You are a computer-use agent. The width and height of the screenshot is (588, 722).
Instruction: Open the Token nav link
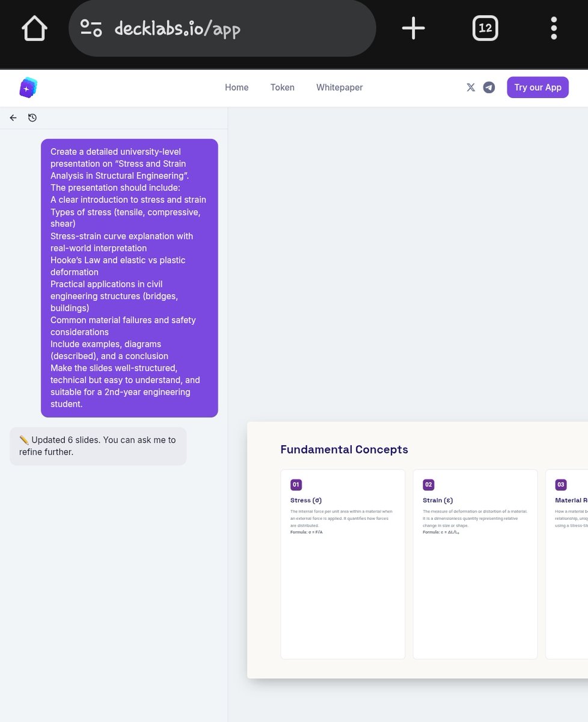click(283, 87)
